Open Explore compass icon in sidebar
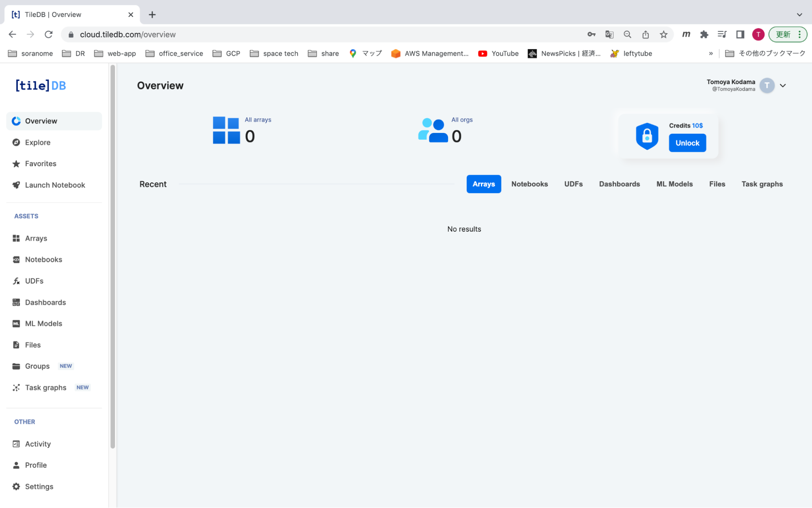The height and width of the screenshot is (508, 812). click(16, 142)
